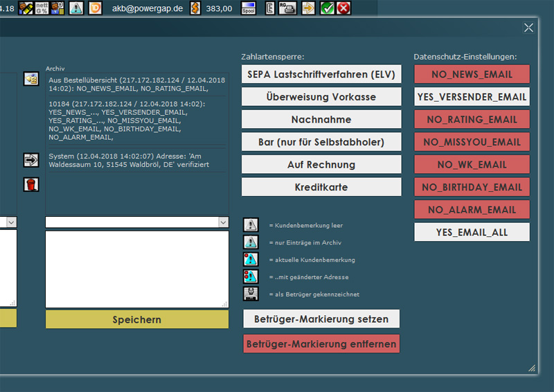Click the 'aktuelle Kundenbemerkung' legend icon

(251, 259)
